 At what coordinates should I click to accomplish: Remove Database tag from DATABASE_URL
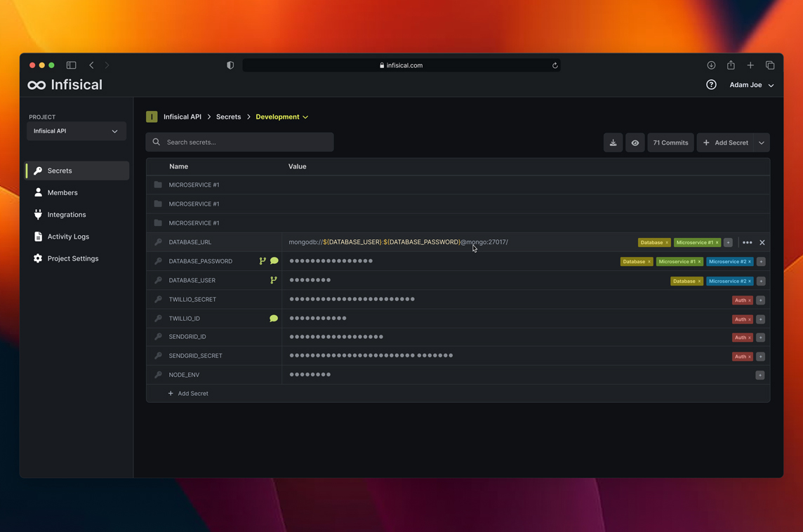667,243
